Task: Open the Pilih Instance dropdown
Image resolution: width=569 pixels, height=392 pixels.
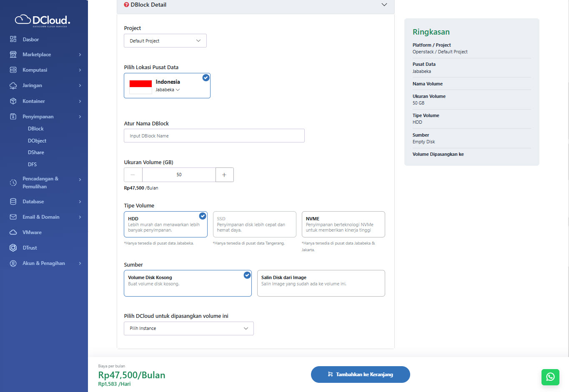Action: 188,328
